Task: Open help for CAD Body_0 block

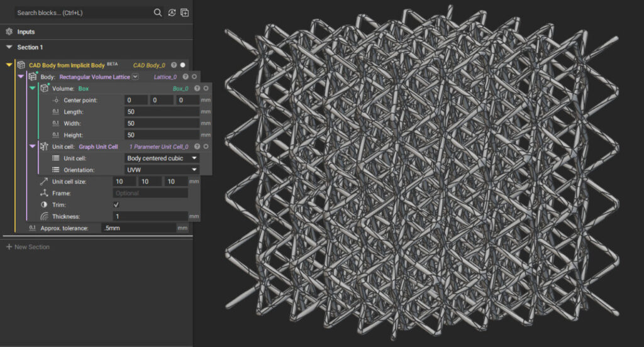Action: pyautogui.click(x=174, y=65)
